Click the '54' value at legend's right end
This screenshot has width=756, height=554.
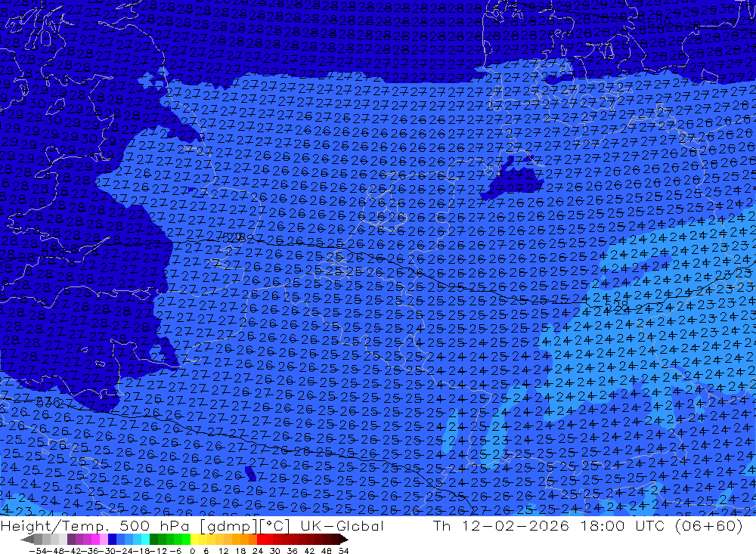click(x=343, y=551)
